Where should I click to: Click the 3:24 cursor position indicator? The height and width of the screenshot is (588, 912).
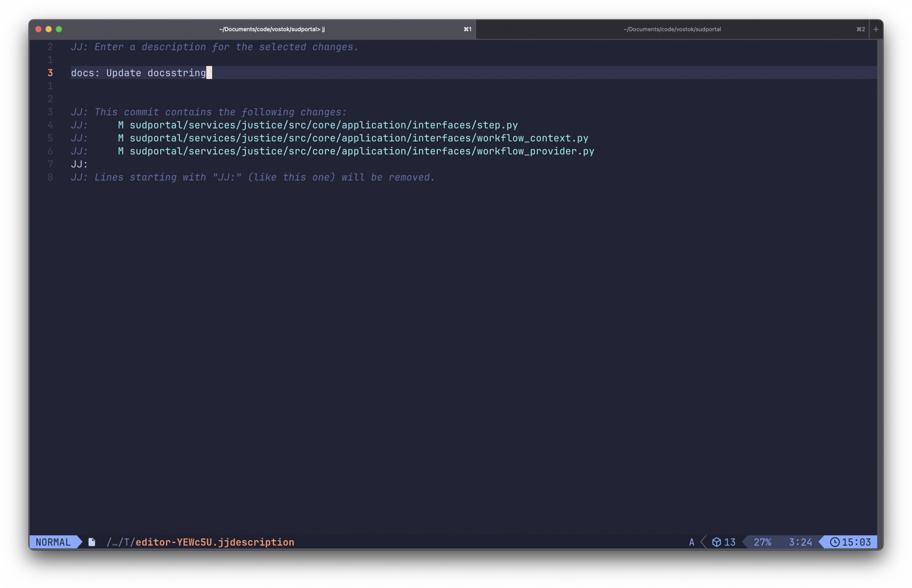pos(800,542)
